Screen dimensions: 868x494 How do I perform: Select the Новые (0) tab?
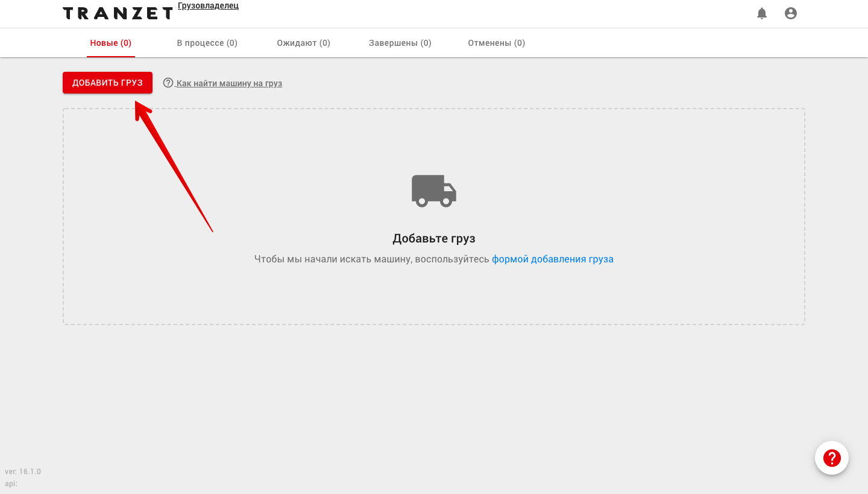coord(111,43)
